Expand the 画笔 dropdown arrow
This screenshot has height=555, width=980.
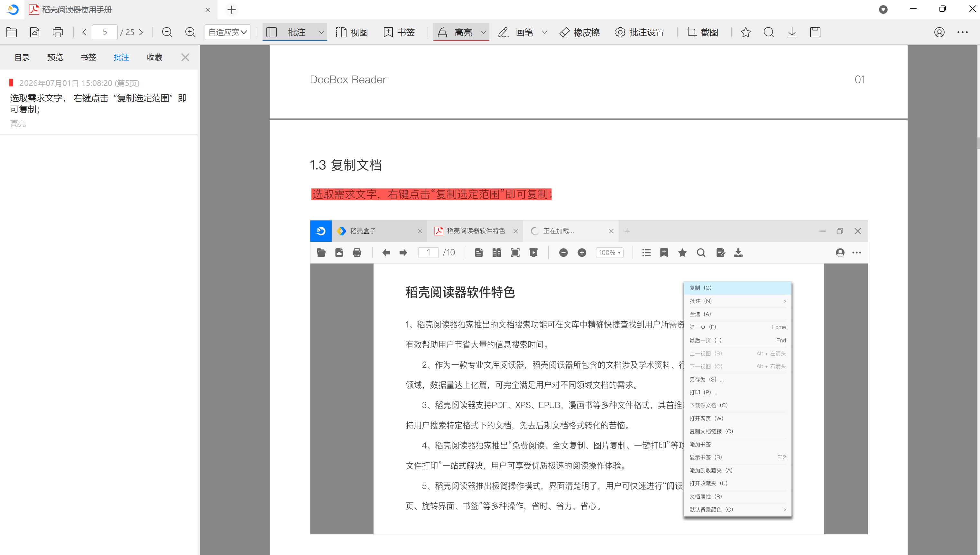545,33
